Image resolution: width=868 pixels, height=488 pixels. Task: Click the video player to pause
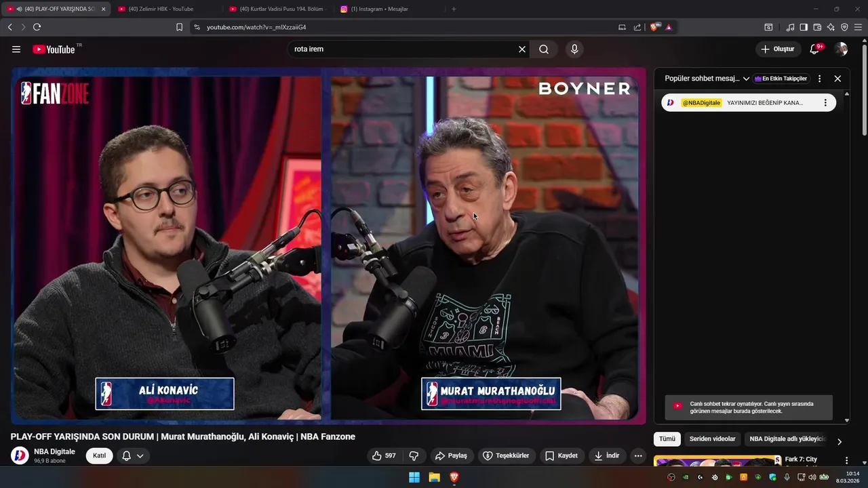point(328,245)
